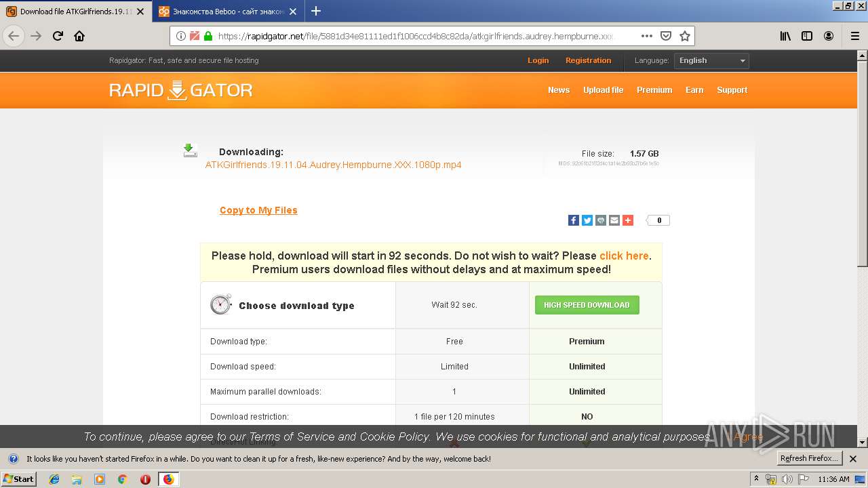This screenshot has width=868, height=488.
Task: Show hidden system tray icons arrow
Action: coord(756,479)
